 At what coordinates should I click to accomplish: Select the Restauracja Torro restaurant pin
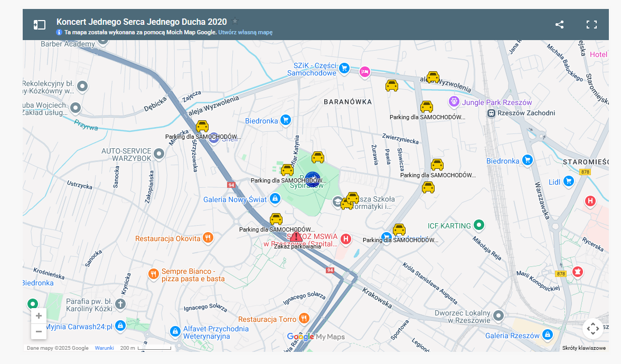[x=304, y=318]
